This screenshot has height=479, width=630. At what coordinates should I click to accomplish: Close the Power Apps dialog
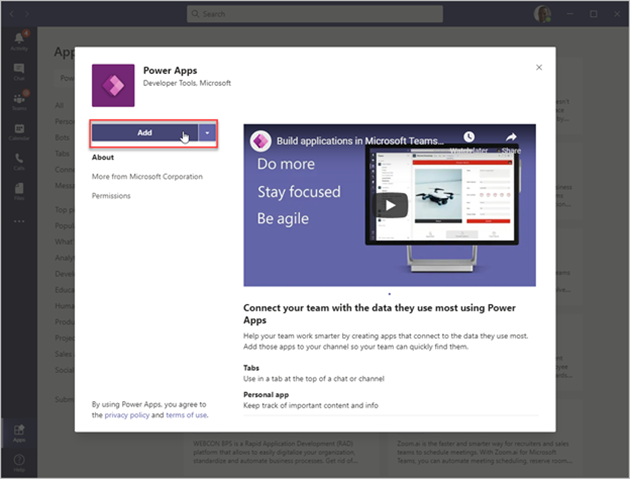[539, 67]
